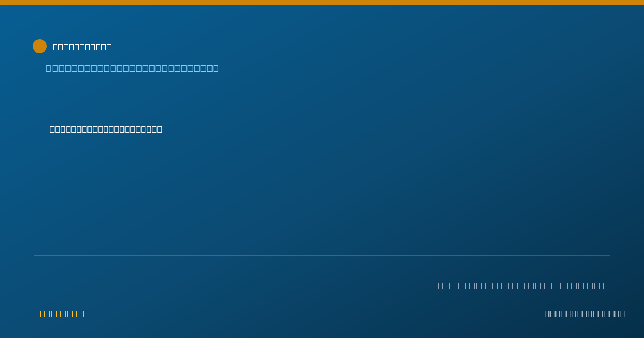The height and width of the screenshot is (338, 644).
Task: Click the thin horizontal divider line
Action: [322, 255]
